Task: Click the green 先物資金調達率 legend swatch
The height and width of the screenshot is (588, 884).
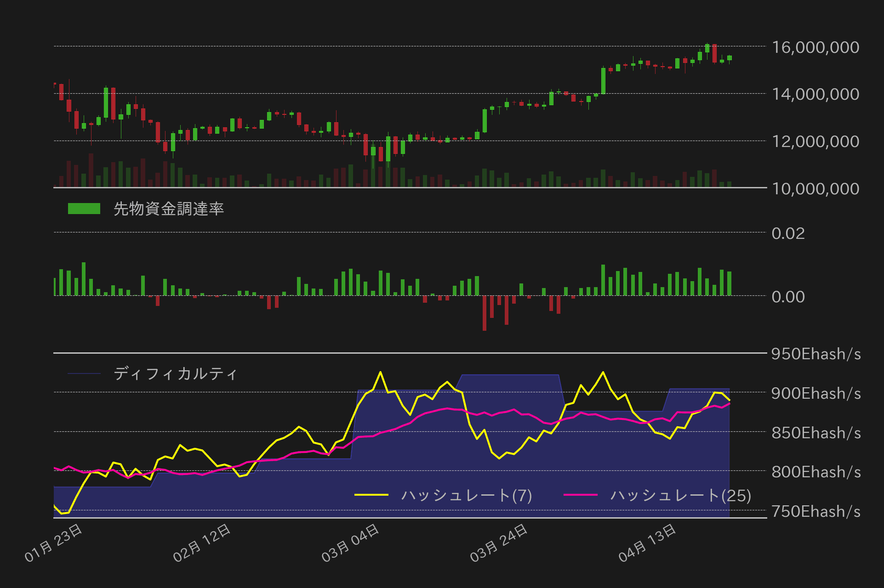Action: click(x=84, y=209)
